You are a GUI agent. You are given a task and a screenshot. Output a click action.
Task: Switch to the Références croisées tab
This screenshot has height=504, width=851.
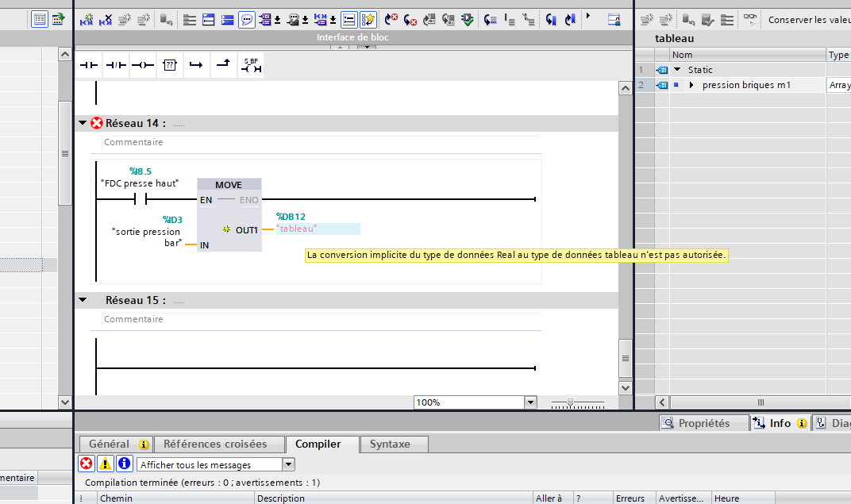coord(214,444)
